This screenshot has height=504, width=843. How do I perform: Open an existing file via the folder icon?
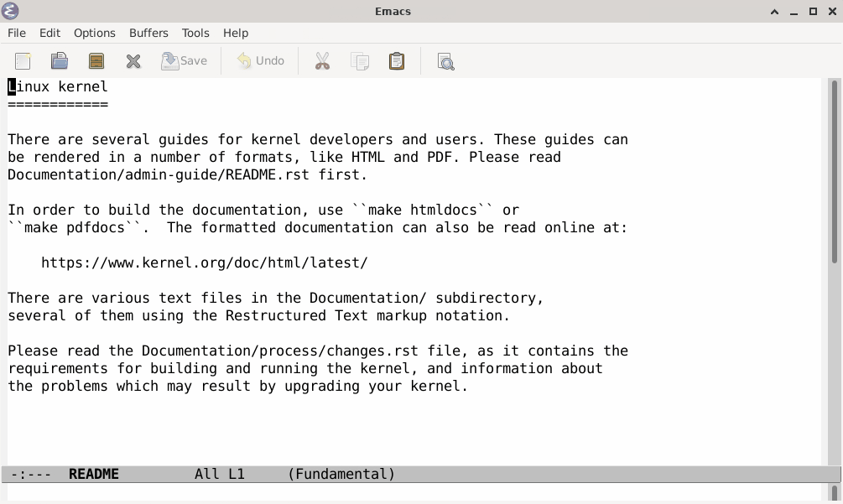60,60
